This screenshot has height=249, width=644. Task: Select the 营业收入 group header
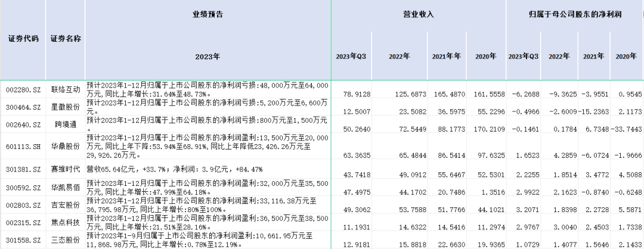[418, 14]
